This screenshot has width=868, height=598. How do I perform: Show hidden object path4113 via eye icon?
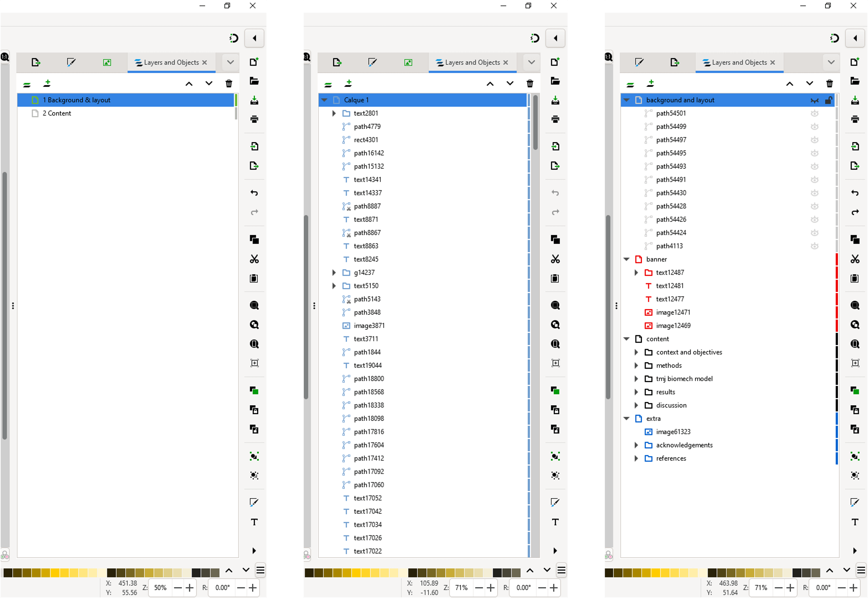(814, 246)
